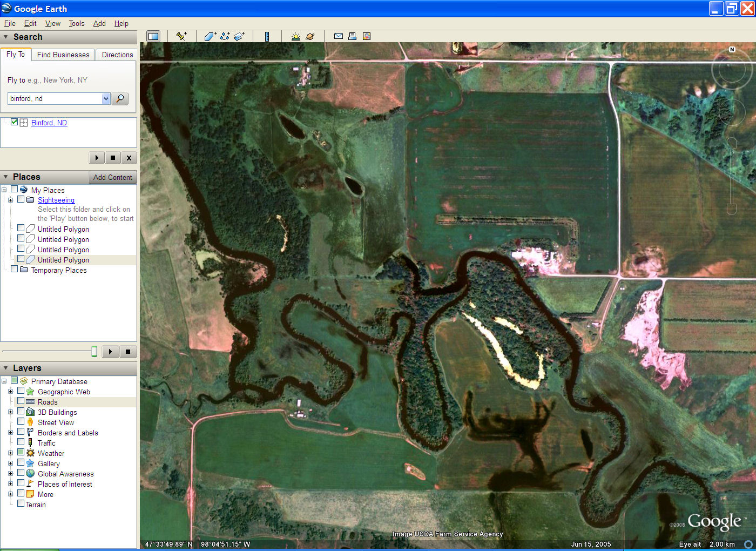The image size is (756, 551).
Task: Enable the Roads layer checkbox
Action: (x=21, y=401)
